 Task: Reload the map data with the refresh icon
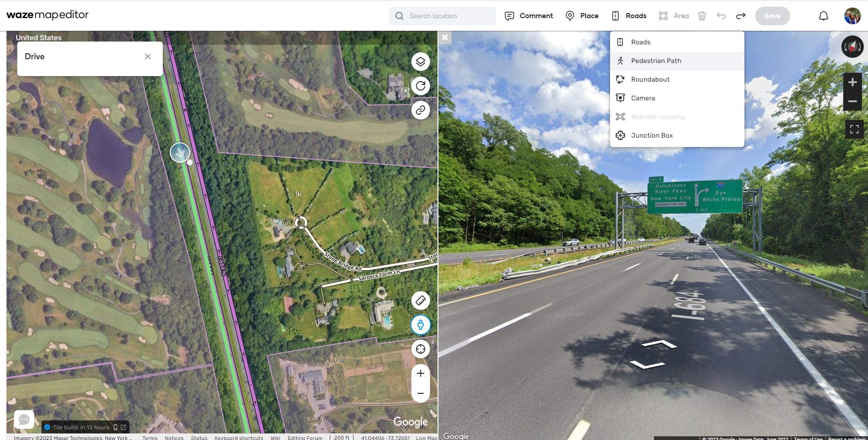[x=420, y=86]
